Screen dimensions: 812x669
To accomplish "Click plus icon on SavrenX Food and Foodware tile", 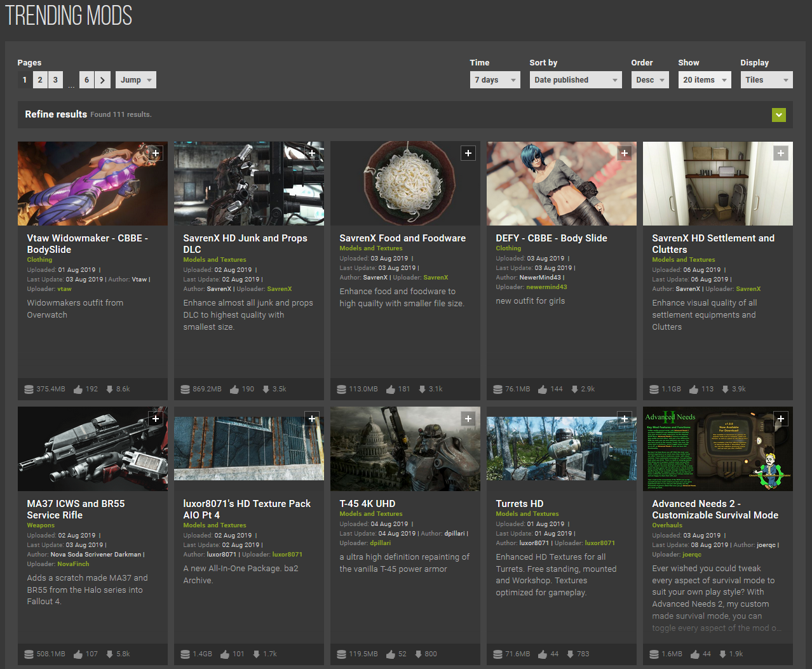I will (x=468, y=153).
